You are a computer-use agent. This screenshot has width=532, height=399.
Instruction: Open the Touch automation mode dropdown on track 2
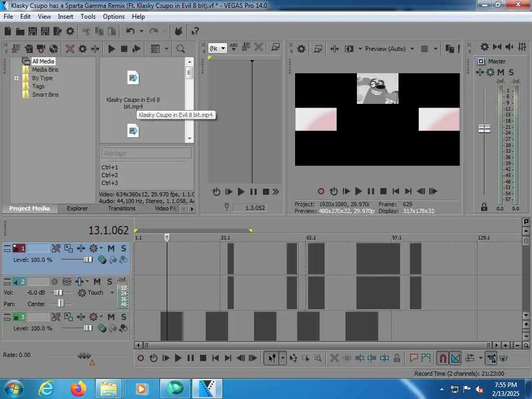[x=112, y=292]
